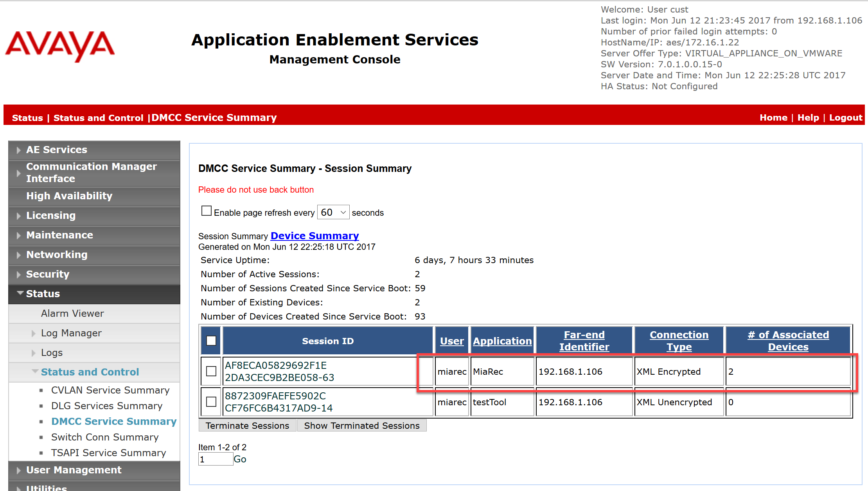Click the Terminate Sessions button

click(248, 426)
